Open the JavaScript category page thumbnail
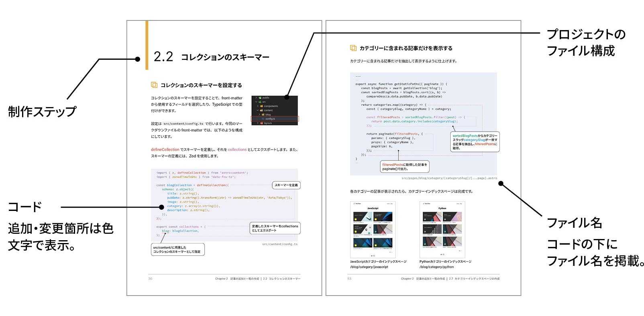Viewport: 644px width, 316px height. pos(373,229)
